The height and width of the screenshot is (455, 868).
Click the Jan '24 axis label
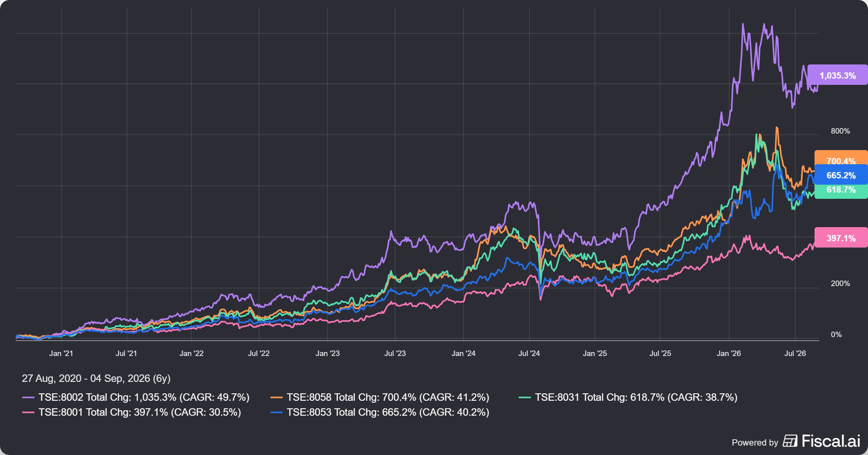pyautogui.click(x=463, y=353)
